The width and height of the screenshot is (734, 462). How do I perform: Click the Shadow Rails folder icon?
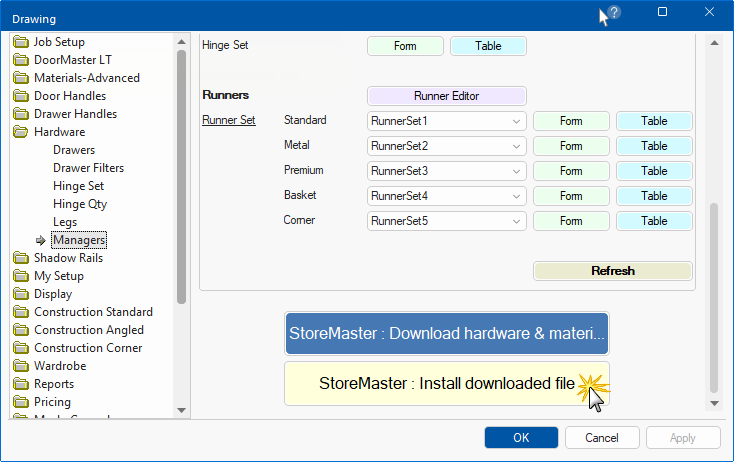click(x=21, y=258)
